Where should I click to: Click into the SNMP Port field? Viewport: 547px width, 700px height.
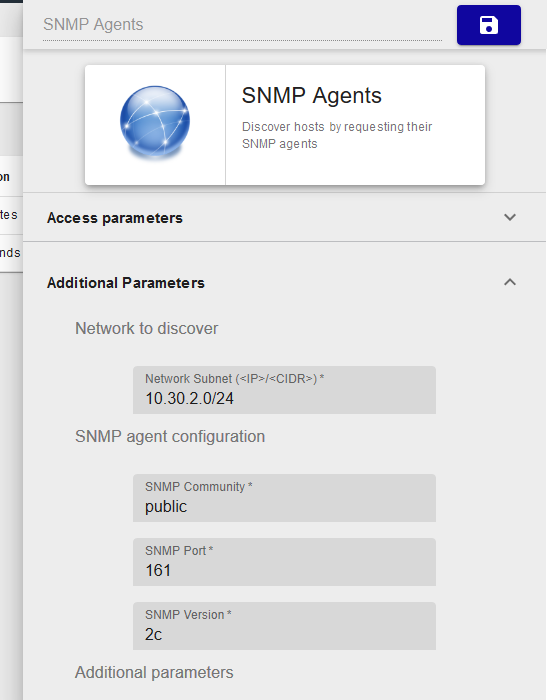coord(284,562)
